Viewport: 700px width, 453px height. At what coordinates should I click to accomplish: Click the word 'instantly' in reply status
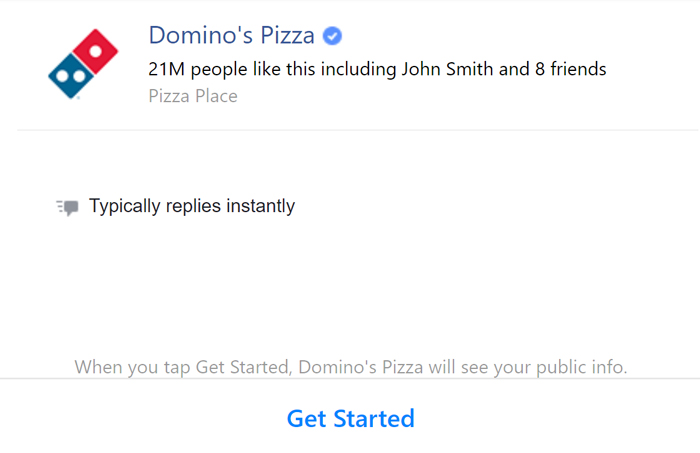point(261,206)
